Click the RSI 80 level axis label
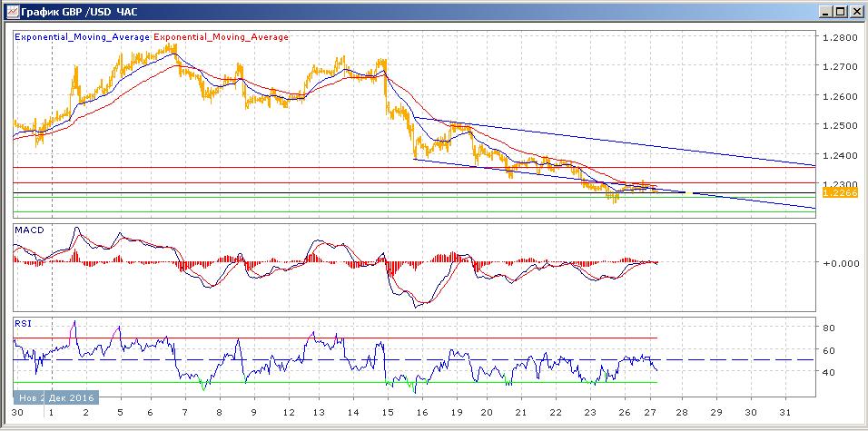This screenshot has height=431, width=868. click(x=829, y=328)
